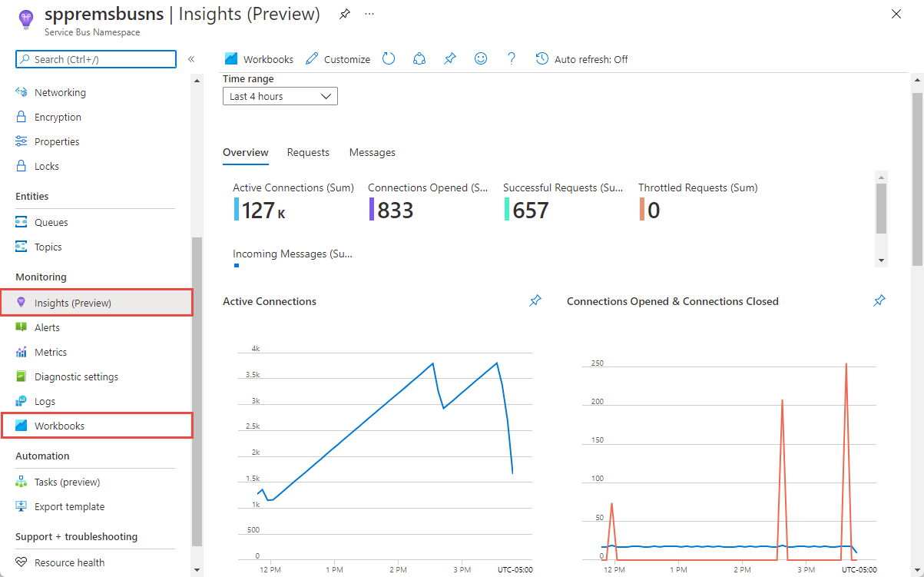
Task: Open Diagnostic settings in the sidebar
Action: coord(76,376)
